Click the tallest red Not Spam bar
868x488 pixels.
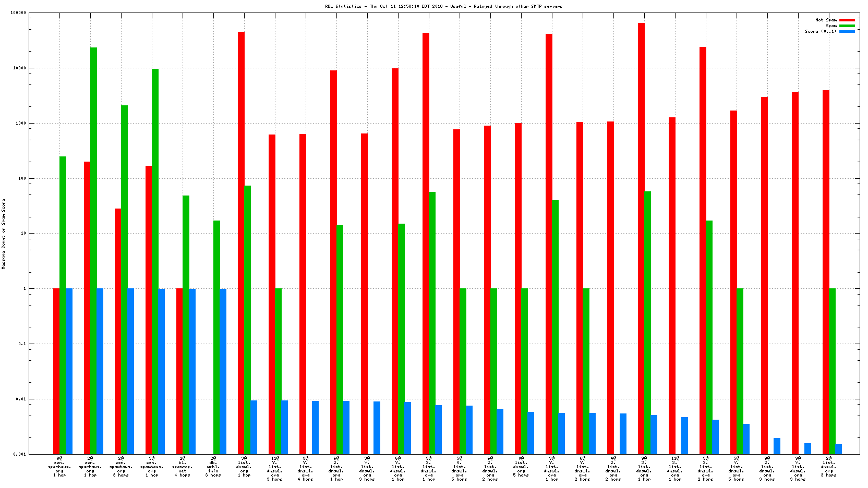pos(641,235)
